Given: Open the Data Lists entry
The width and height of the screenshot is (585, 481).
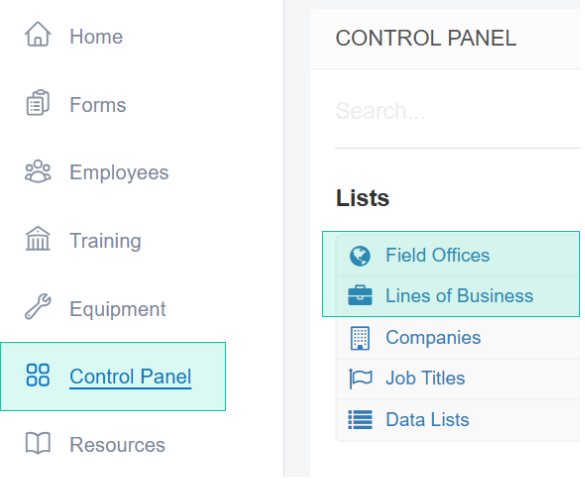Looking at the screenshot, I should click(x=428, y=419).
